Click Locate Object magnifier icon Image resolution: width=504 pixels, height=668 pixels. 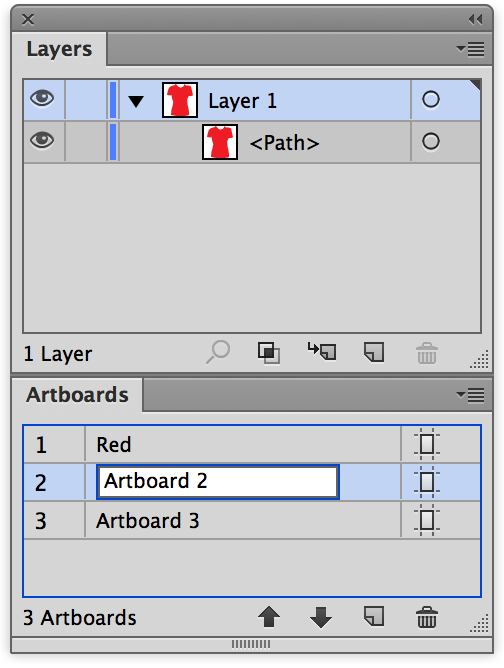218,352
